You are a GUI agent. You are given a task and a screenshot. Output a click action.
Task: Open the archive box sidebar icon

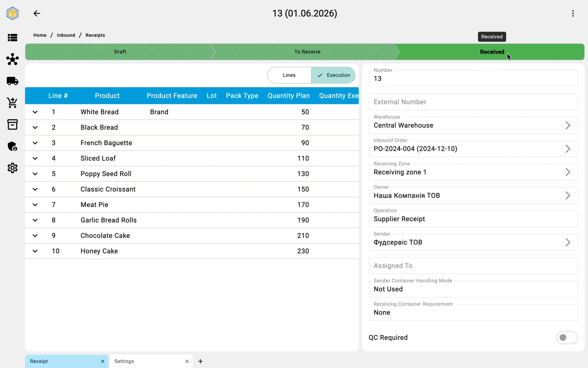13,125
